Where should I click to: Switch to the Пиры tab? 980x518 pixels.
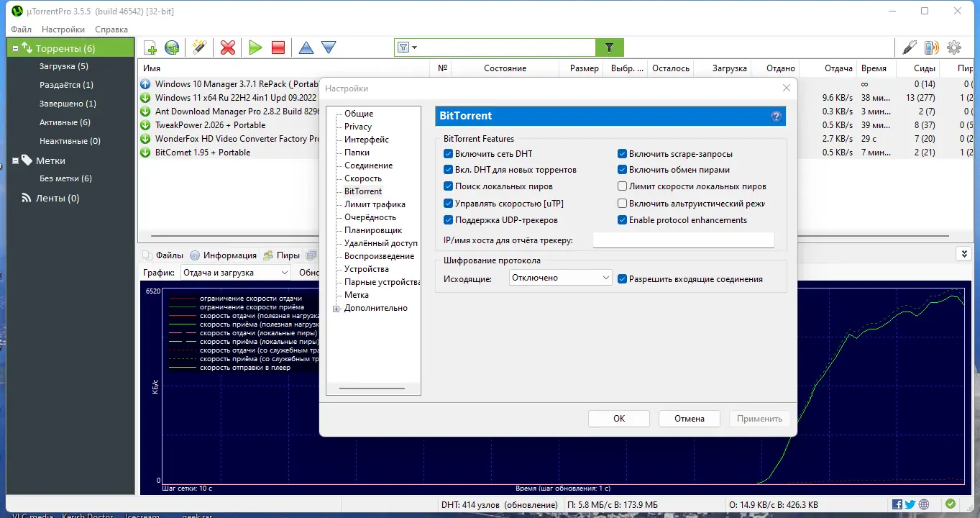pyautogui.click(x=282, y=255)
